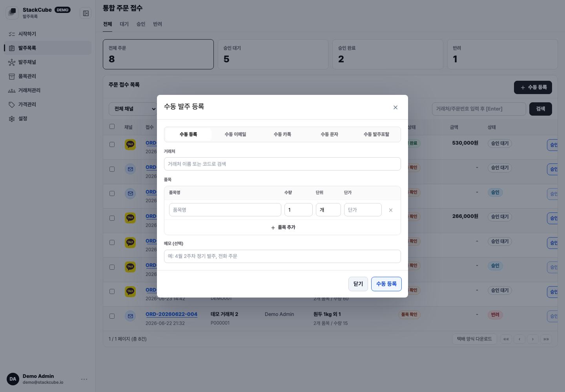Go to first page of order list
Screen dimensions: 565x392
coord(506,339)
